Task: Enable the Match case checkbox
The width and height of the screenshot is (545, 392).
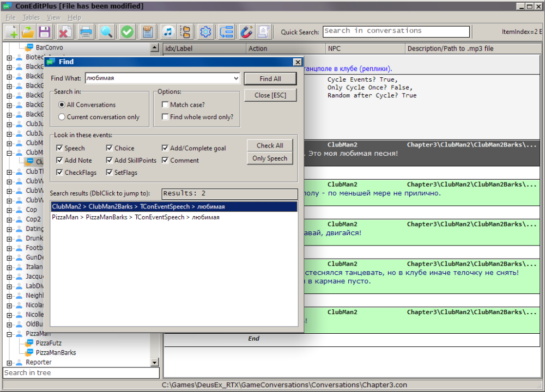Action: pos(165,105)
